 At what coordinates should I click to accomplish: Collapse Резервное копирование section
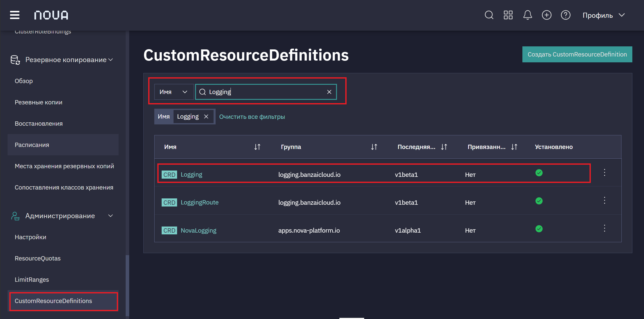[x=110, y=60]
